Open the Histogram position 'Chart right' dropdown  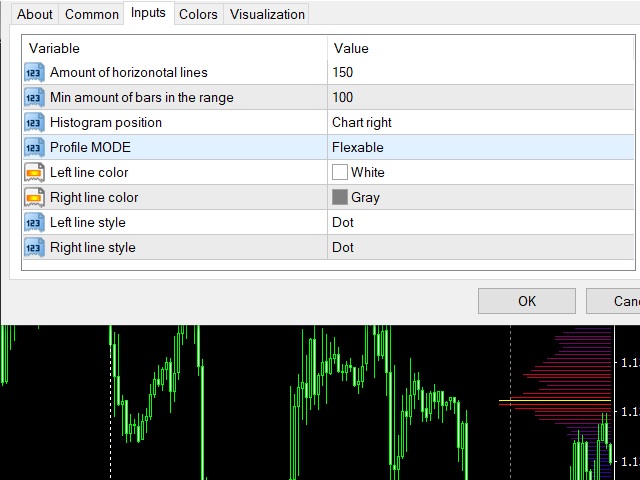click(480, 123)
